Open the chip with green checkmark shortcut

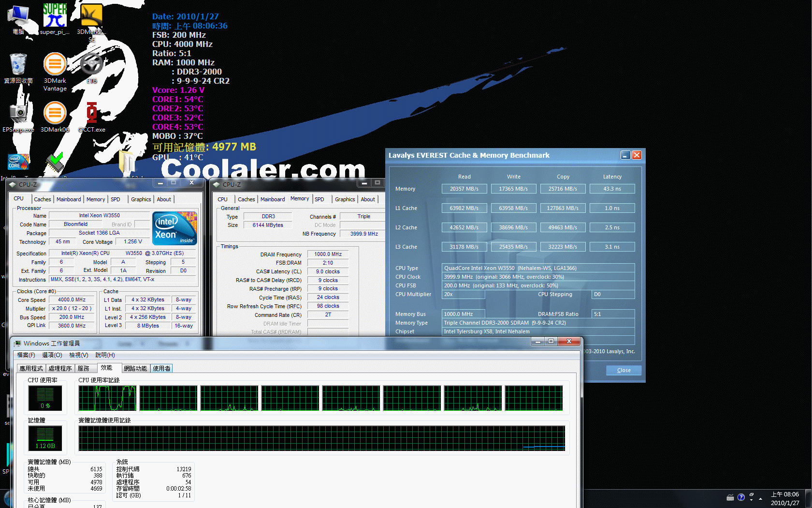pyautogui.click(x=55, y=163)
